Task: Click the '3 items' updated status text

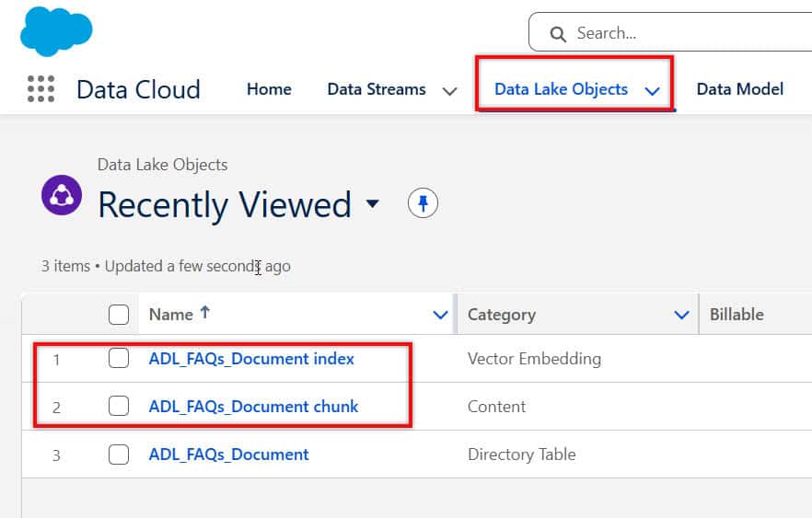Action: pos(166,266)
